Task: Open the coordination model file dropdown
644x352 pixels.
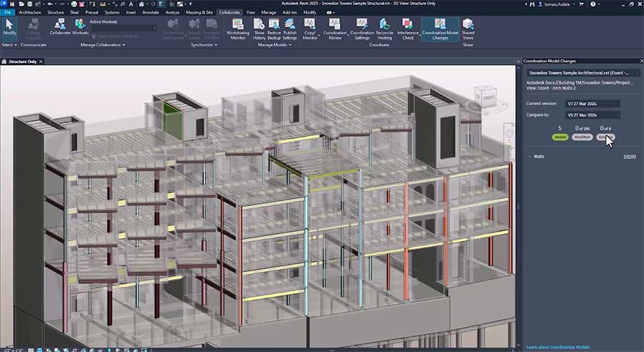Action: tap(583, 72)
